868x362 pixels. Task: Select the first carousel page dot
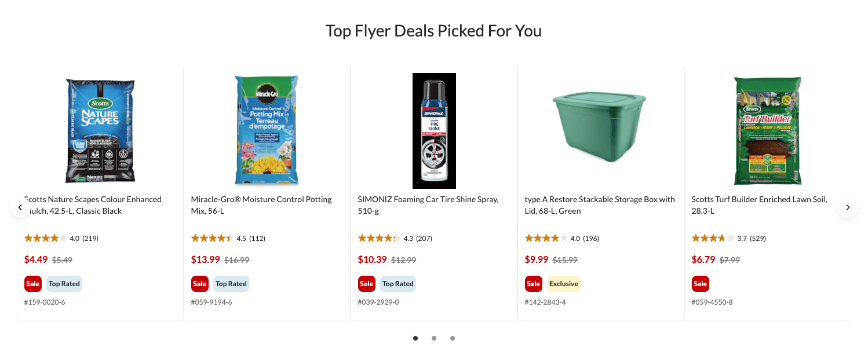(415, 338)
